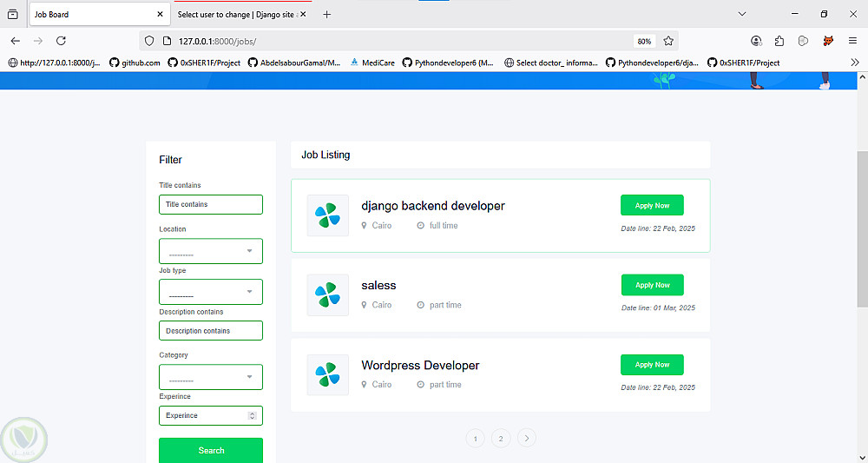Open the Pythondeveloper6/dja... bookmark
This screenshot has height=463, width=868.
tap(653, 63)
